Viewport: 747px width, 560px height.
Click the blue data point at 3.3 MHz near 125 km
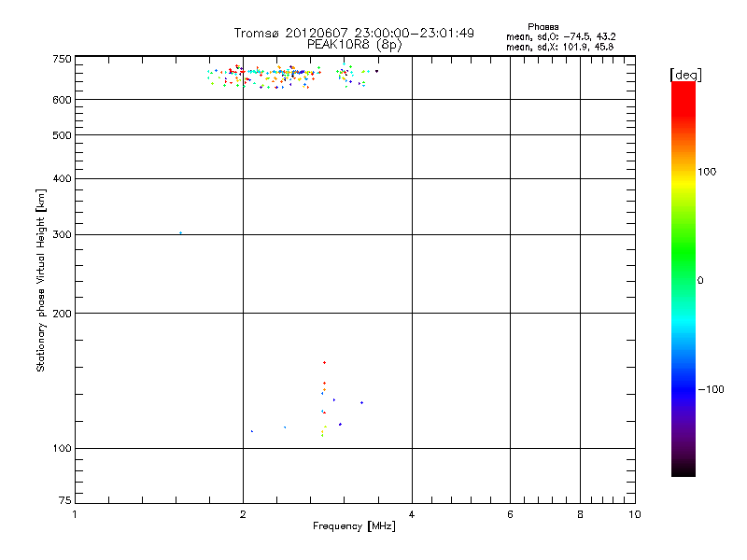(362, 403)
